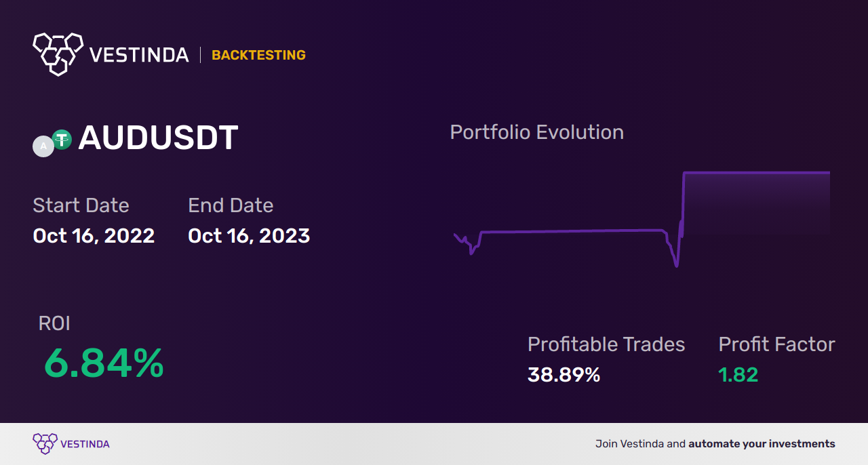This screenshot has width=868, height=465.
Task: Open the automate your investments link
Action: tap(762, 444)
